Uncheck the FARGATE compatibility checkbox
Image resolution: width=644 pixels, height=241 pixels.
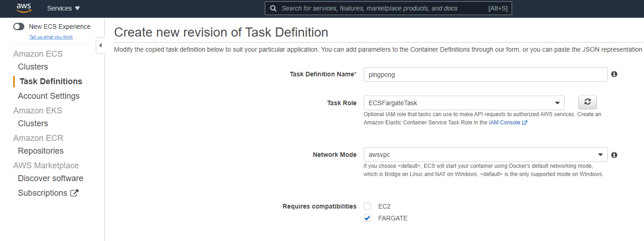pyautogui.click(x=367, y=218)
